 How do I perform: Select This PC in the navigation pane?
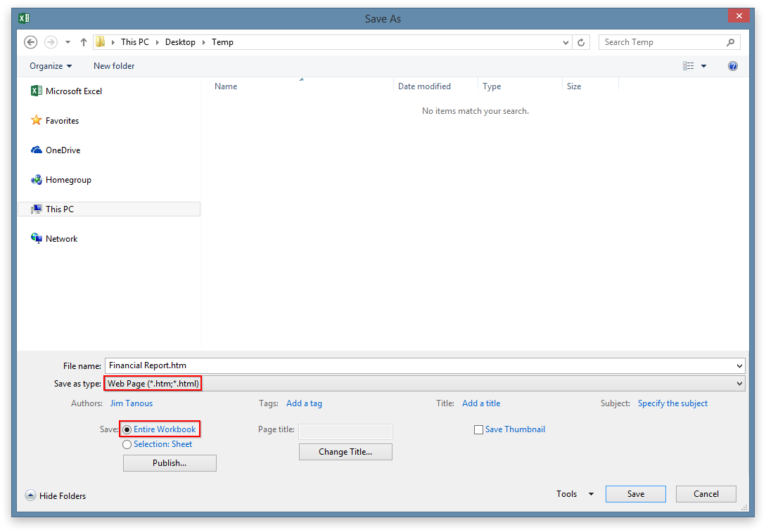(x=109, y=209)
